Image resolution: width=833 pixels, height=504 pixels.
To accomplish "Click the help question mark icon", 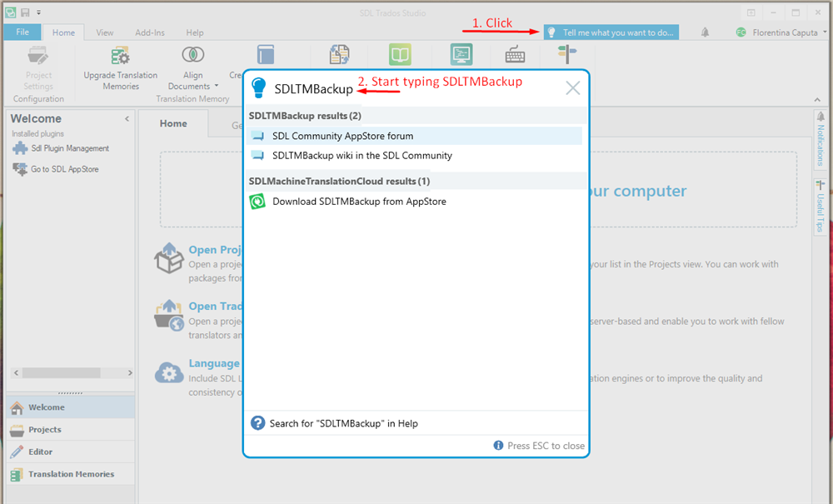I will point(257,422).
